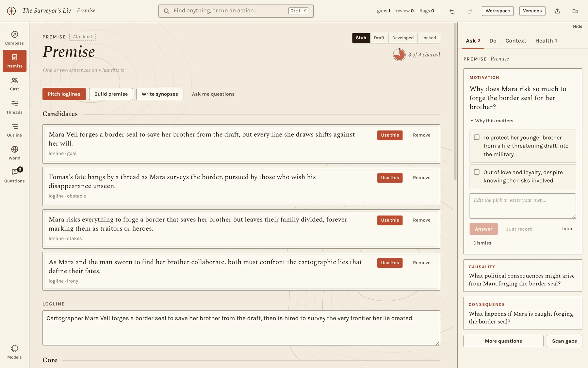The height and width of the screenshot is (368, 588).
Task: Remove the 'logline · stakes' candidate
Action: [421, 220]
